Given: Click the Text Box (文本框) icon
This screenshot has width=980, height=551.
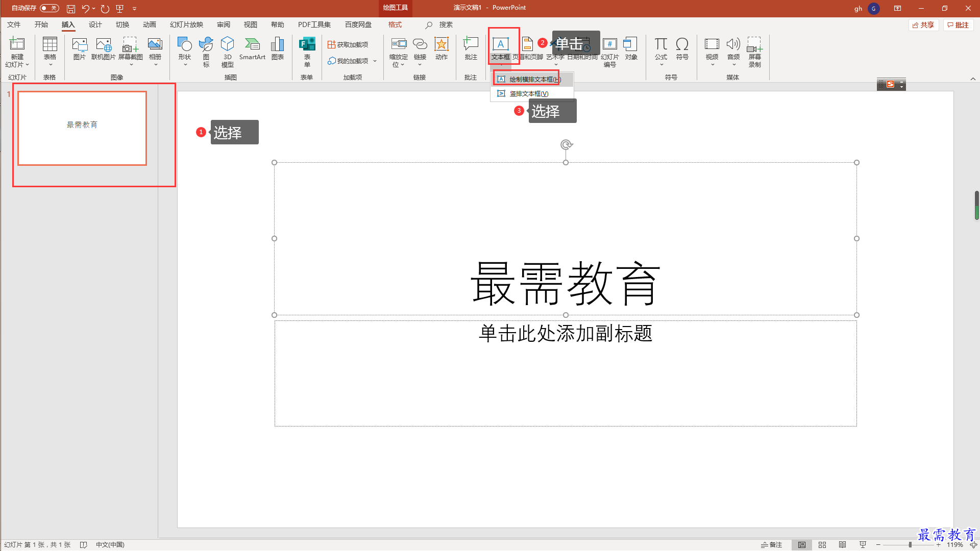Looking at the screenshot, I should coord(501,44).
